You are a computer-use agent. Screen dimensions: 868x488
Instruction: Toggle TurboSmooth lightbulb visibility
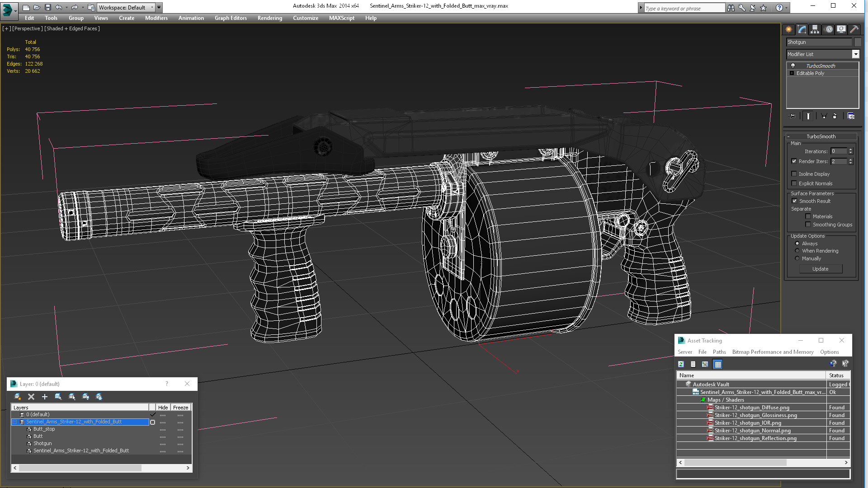tap(793, 66)
